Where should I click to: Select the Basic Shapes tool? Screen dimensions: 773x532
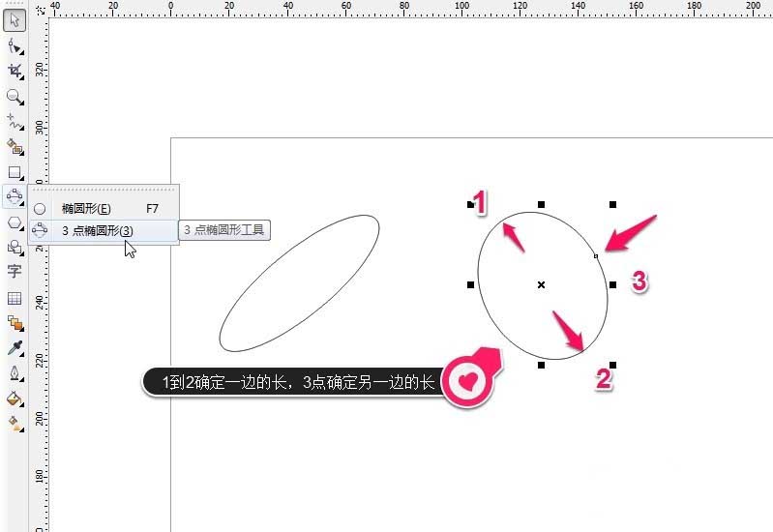pyautogui.click(x=15, y=248)
